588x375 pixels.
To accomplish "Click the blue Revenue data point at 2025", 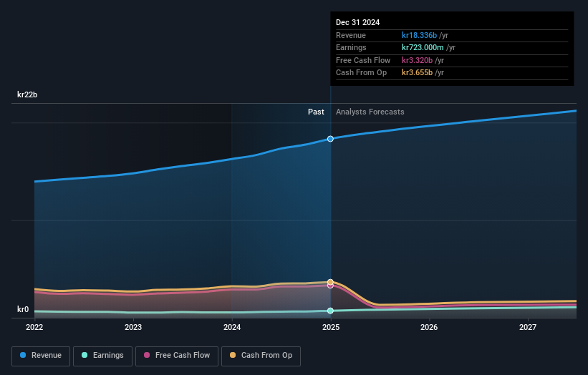I will click(x=330, y=139).
